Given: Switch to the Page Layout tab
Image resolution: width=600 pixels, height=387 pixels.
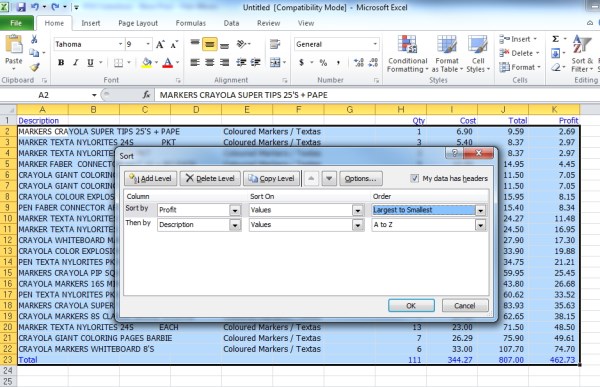Looking at the screenshot, I should (138, 23).
